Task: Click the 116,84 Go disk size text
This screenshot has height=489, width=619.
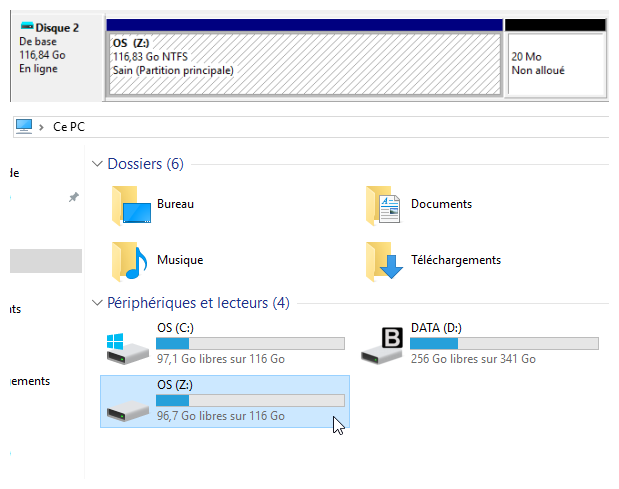Action: (x=42, y=55)
